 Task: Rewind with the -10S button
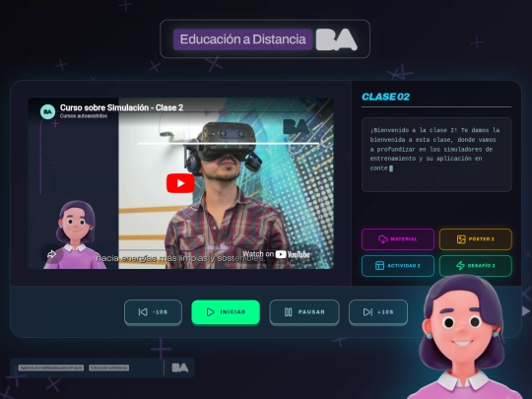point(153,312)
